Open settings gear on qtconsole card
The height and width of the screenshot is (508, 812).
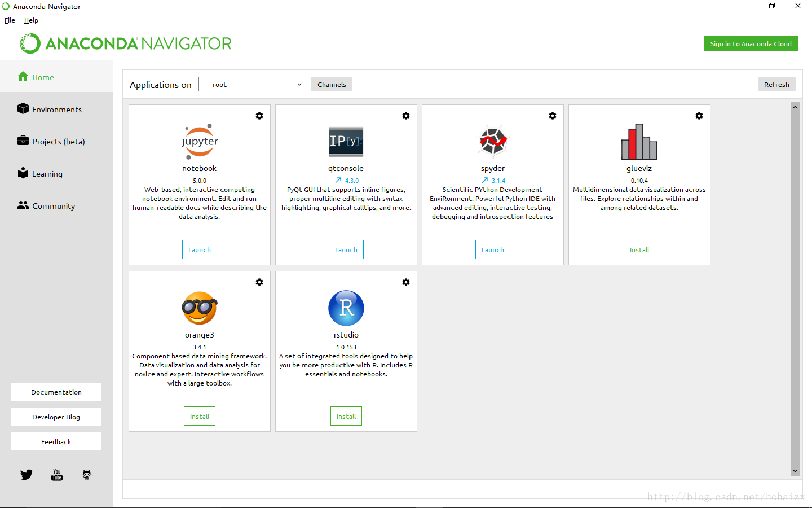click(406, 116)
